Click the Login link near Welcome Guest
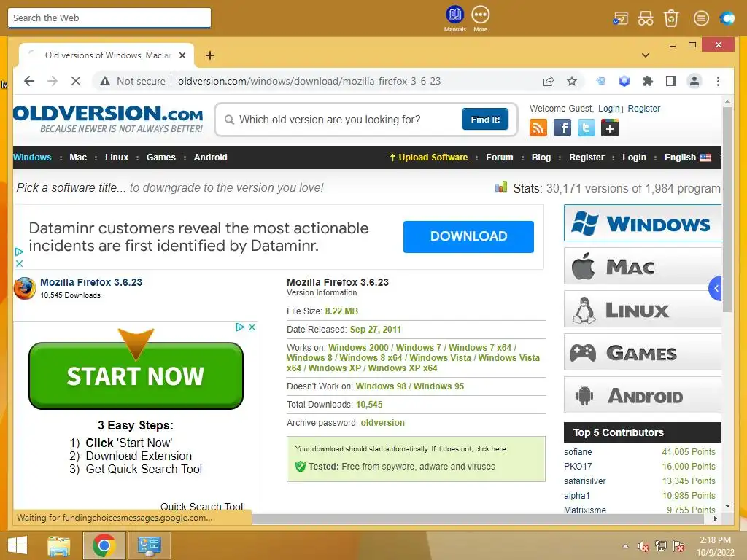The height and width of the screenshot is (560, 747). 609,109
